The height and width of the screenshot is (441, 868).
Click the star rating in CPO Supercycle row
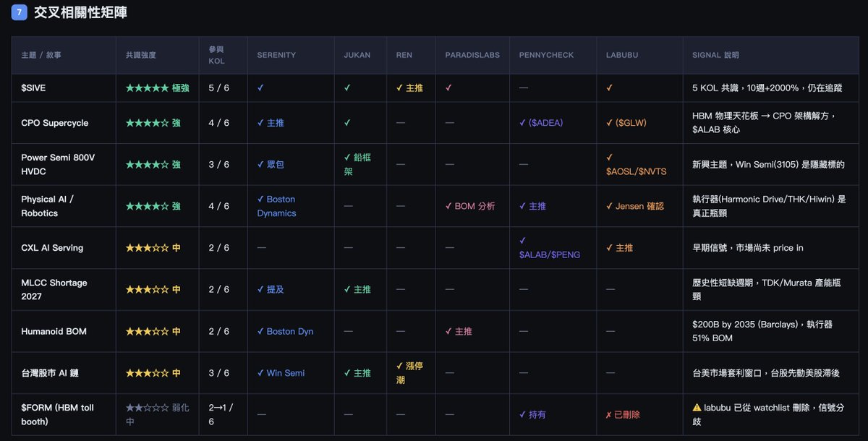(153, 123)
